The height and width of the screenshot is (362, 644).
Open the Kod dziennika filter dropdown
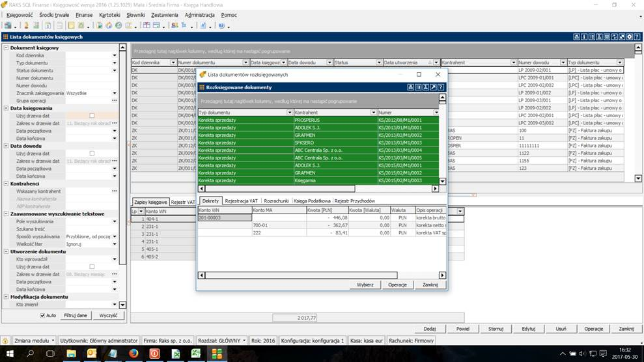[x=115, y=55]
